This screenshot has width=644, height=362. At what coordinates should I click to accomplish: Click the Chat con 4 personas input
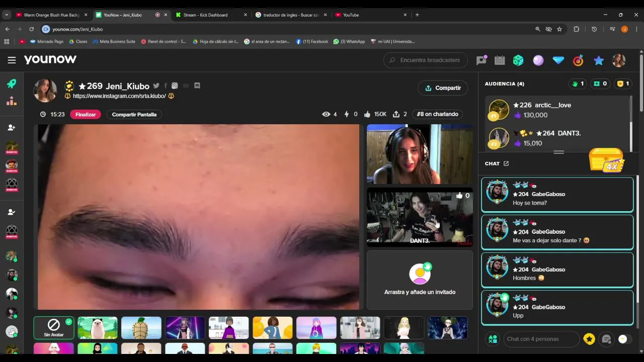point(541,339)
